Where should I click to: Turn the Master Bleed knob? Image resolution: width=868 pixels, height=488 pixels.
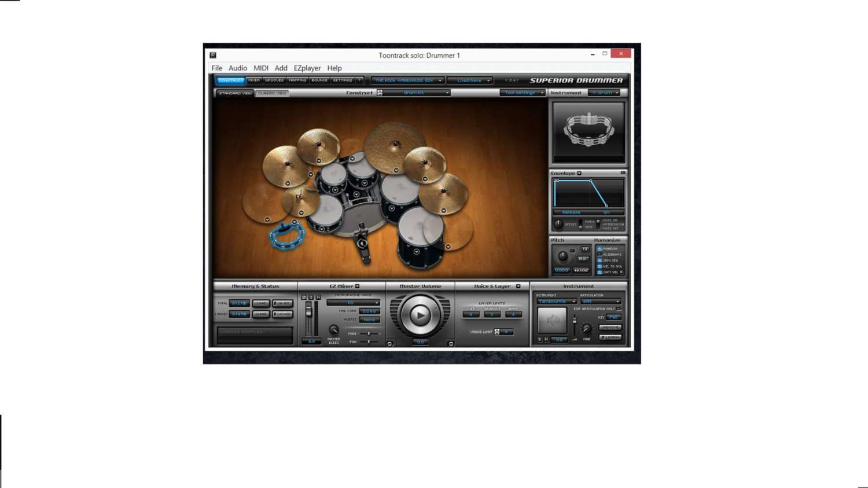pyautogui.click(x=334, y=331)
